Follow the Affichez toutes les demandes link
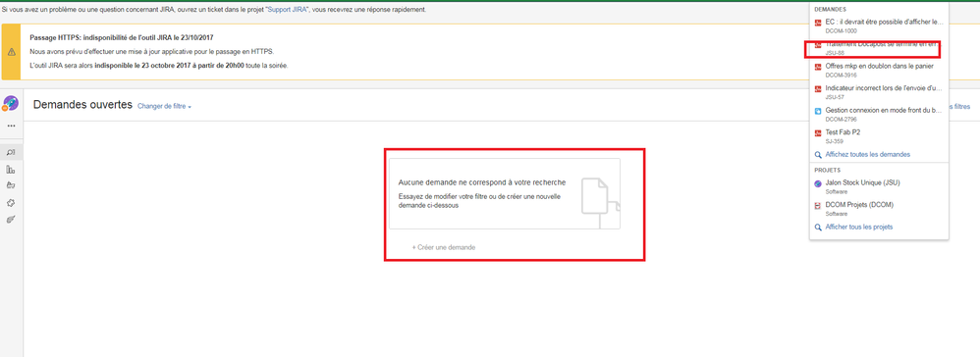 tap(867, 154)
